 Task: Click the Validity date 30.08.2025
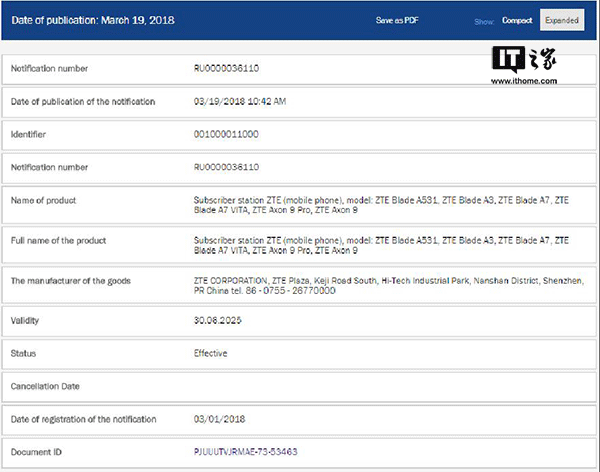[219, 319]
